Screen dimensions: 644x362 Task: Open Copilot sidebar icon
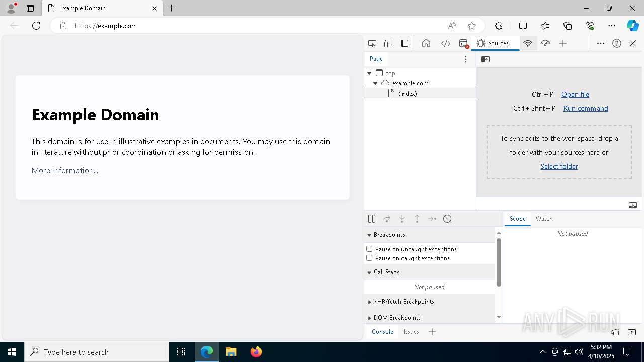(x=633, y=26)
